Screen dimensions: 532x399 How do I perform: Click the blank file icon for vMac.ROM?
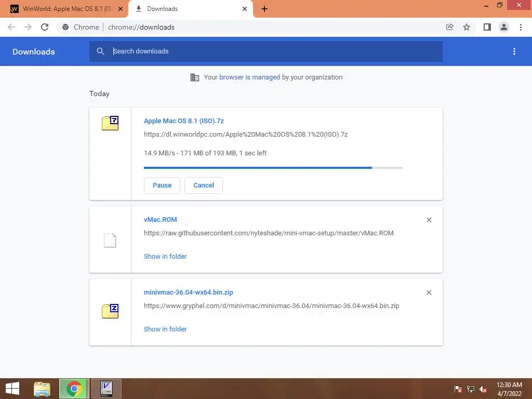[110, 240]
